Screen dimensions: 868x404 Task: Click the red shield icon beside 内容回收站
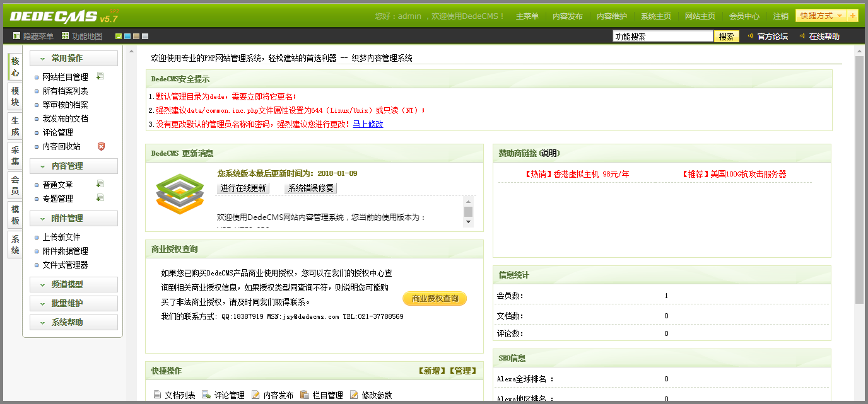click(101, 146)
